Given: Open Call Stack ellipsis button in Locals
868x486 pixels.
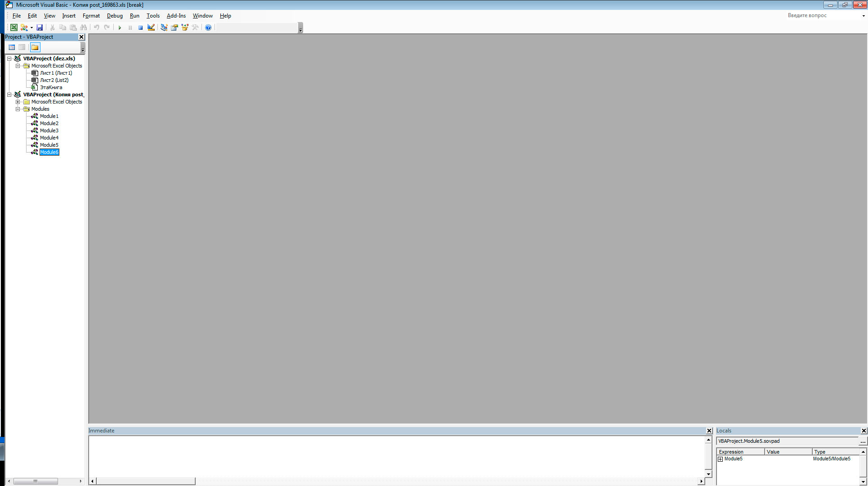Looking at the screenshot, I should pos(863,441).
